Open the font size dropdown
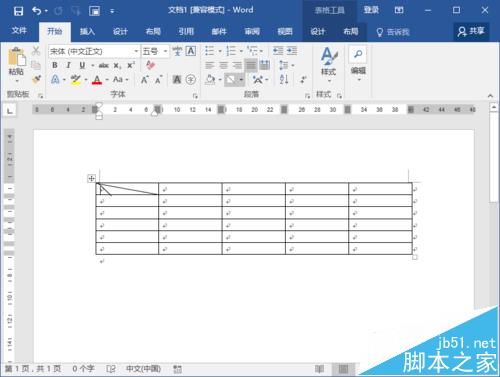The height and width of the screenshot is (377, 500). [165, 51]
